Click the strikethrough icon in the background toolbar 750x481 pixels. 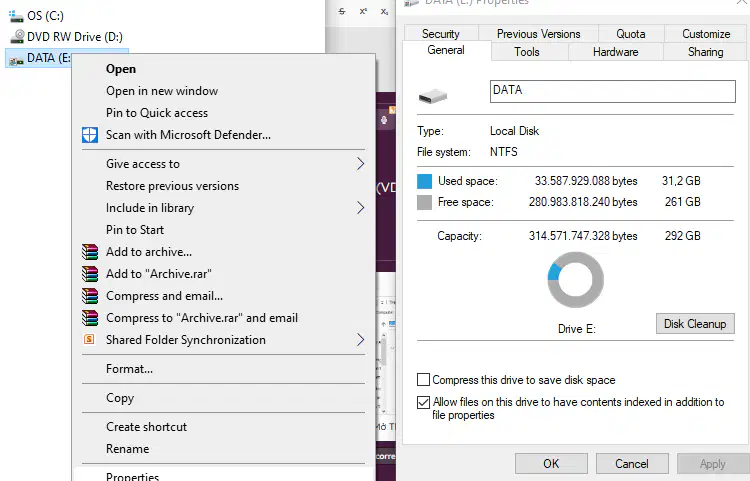[x=342, y=11]
